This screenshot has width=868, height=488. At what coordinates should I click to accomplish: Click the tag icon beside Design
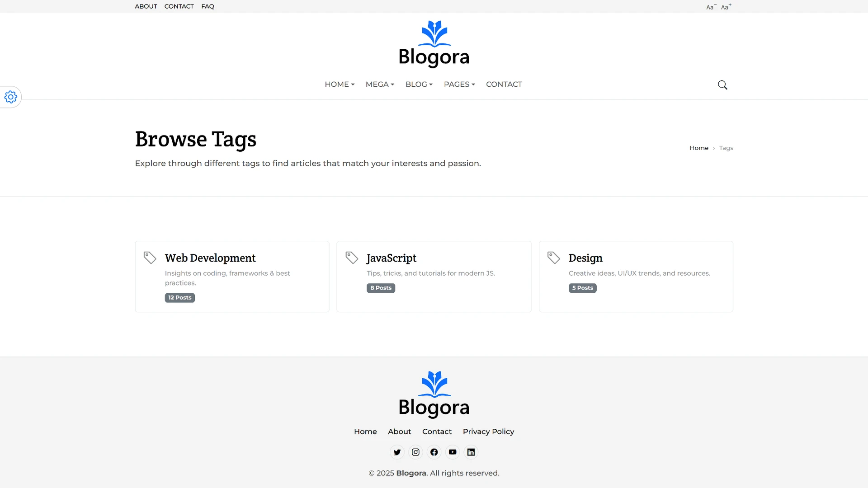[554, 258]
